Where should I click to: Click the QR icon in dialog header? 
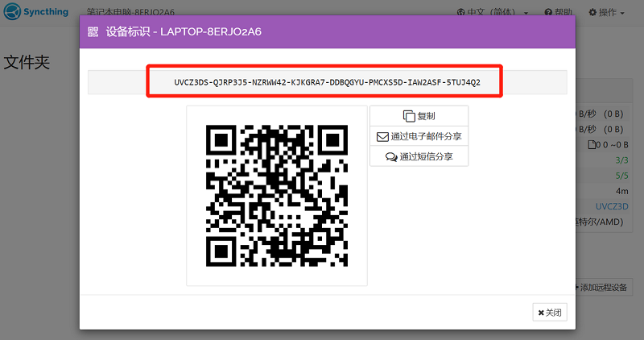[93, 31]
